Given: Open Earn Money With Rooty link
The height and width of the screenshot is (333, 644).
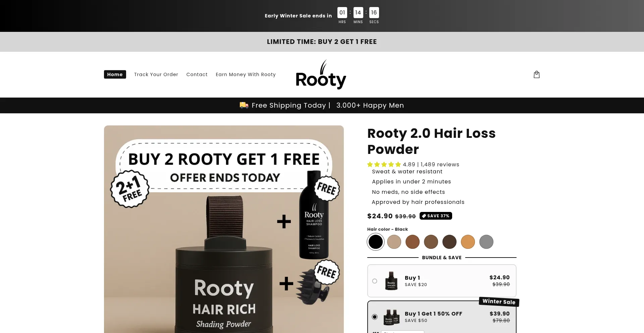Looking at the screenshot, I should point(246,74).
